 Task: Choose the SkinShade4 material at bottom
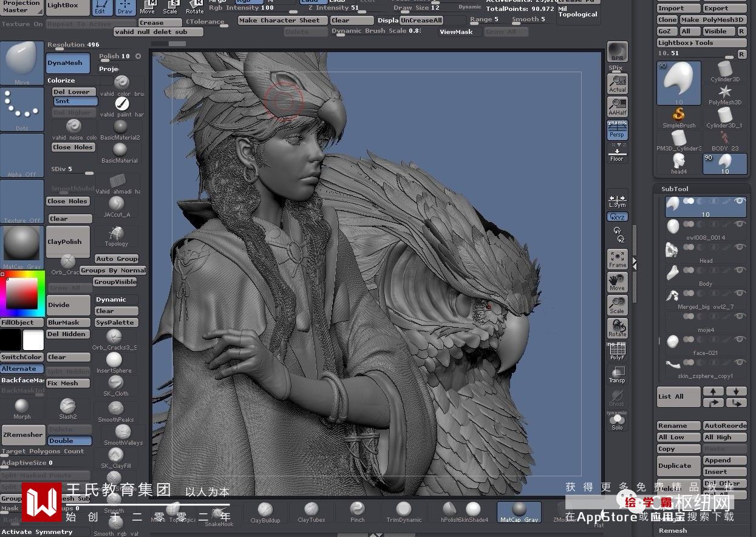[x=473, y=513]
